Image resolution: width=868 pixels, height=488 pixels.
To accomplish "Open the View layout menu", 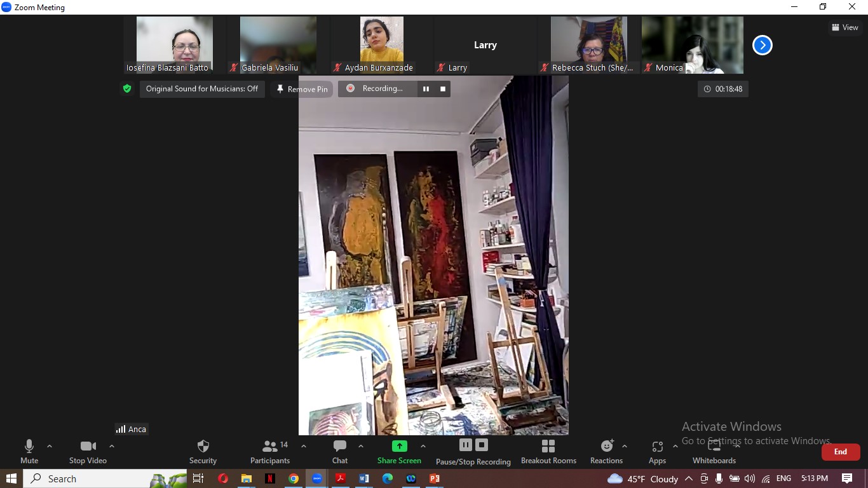I will 845,27.
